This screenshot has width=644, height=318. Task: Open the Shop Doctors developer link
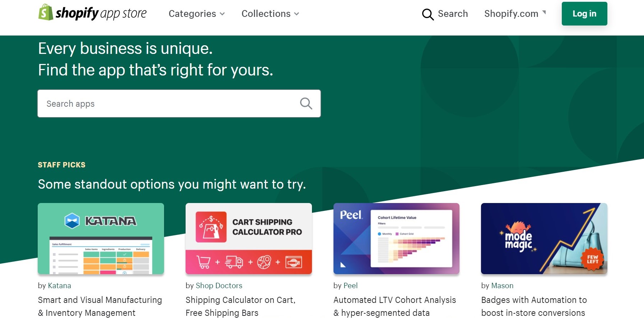pos(219,286)
